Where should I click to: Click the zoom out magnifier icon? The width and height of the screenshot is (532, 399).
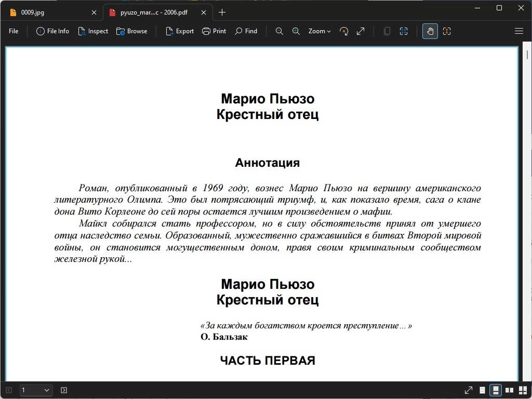[x=279, y=31]
